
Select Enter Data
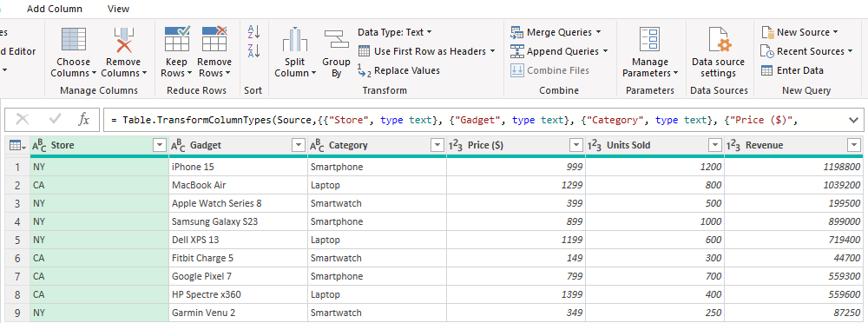click(x=792, y=70)
